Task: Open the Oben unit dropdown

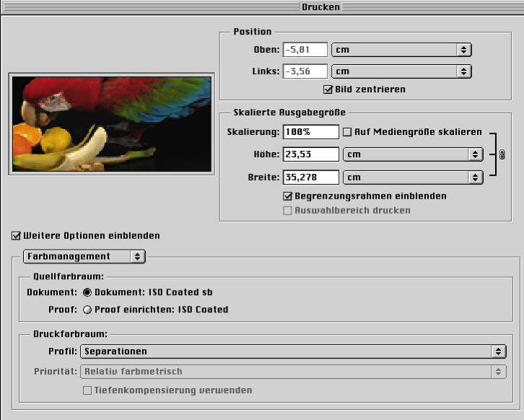Action: [401, 50]
